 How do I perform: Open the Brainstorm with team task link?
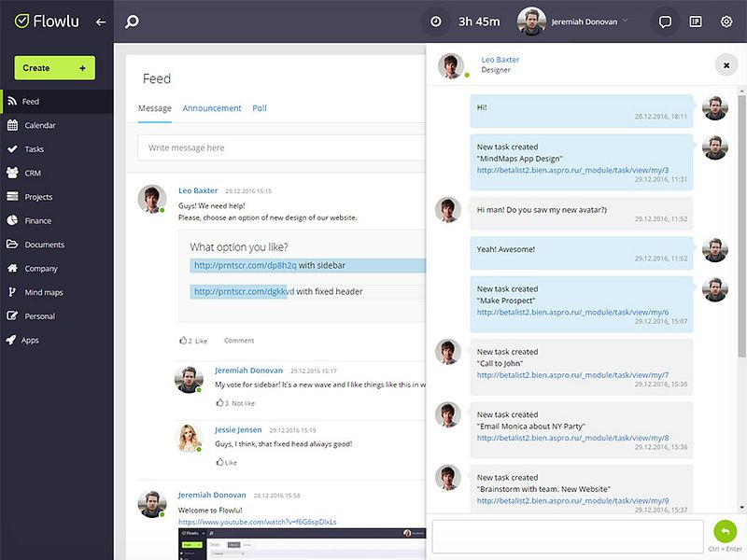point(572,500)
